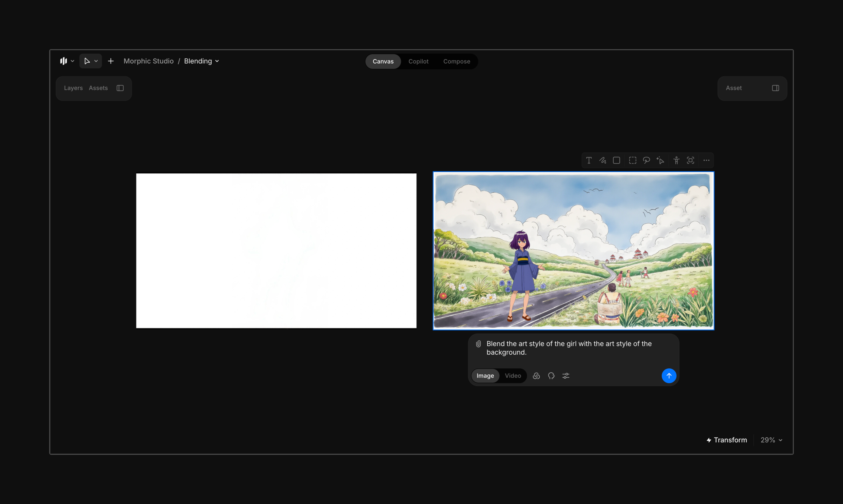Activate the dashed marquee selection tool
843x504 pixels.
click(632, 160)
